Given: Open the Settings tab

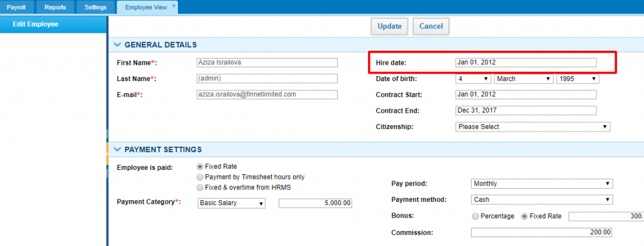Looking at the screenshot, I should click(96, 8).
